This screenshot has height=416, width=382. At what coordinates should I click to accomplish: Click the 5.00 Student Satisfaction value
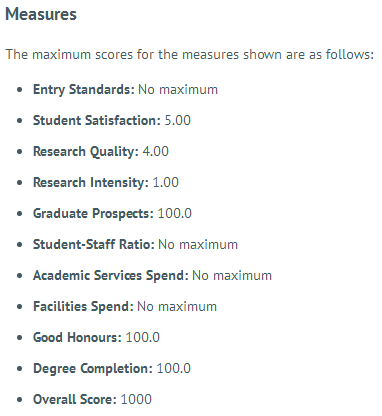coord(178,120)
